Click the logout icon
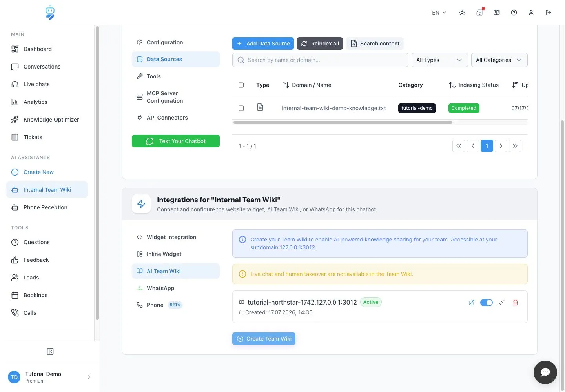The height and width of the screenshot is (392, 565). (x=549, y=13)
